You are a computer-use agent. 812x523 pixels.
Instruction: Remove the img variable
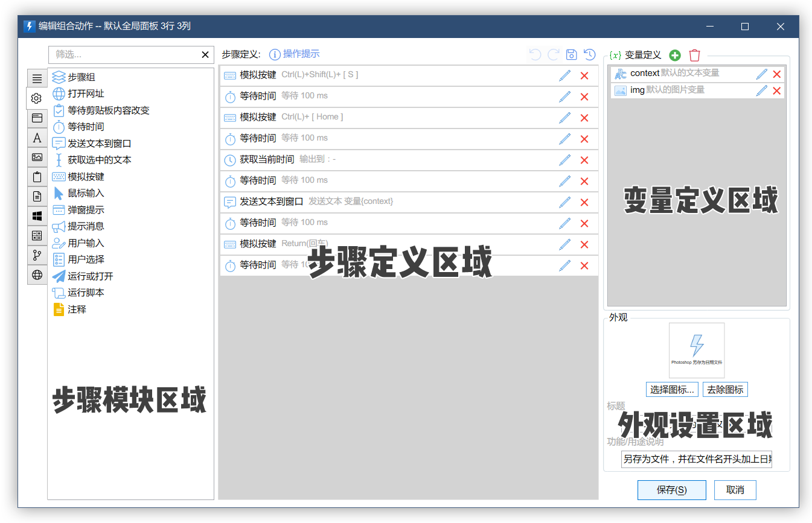pos(777,91)
